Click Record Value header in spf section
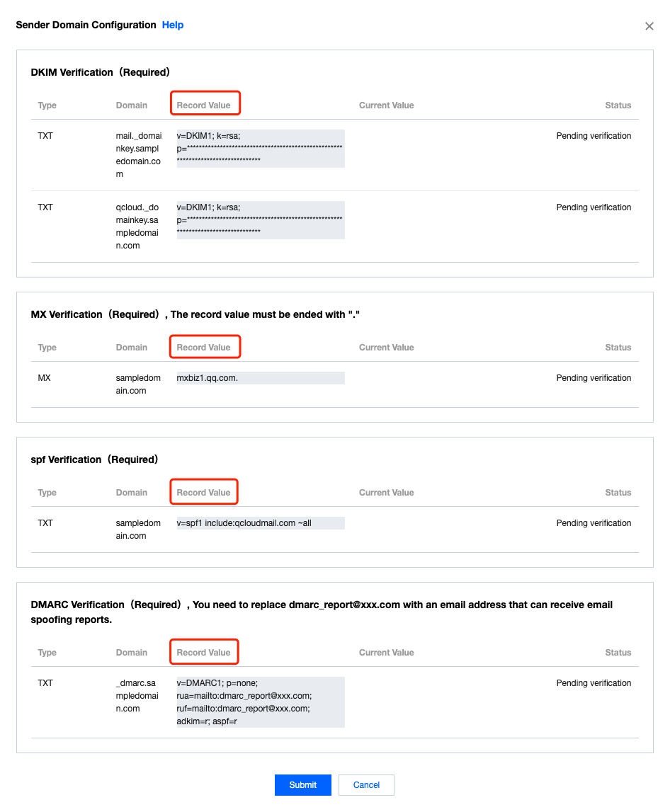 click(x=204, y=493)
